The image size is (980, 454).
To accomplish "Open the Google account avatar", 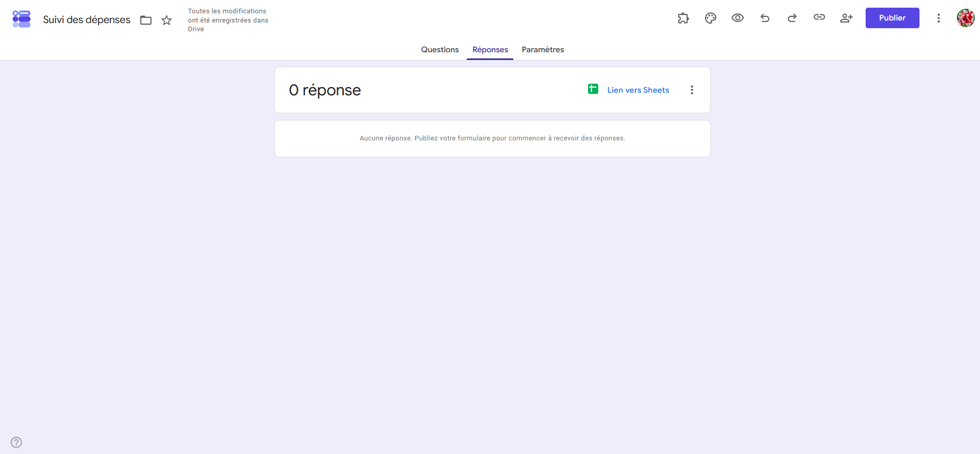I will [x=966, y=18].
